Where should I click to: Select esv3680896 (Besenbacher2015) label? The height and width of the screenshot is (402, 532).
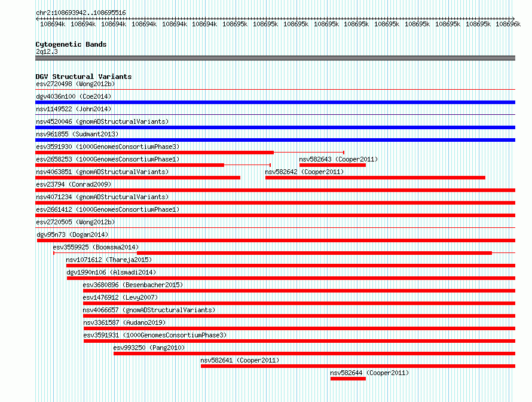(x=133, y=285)
